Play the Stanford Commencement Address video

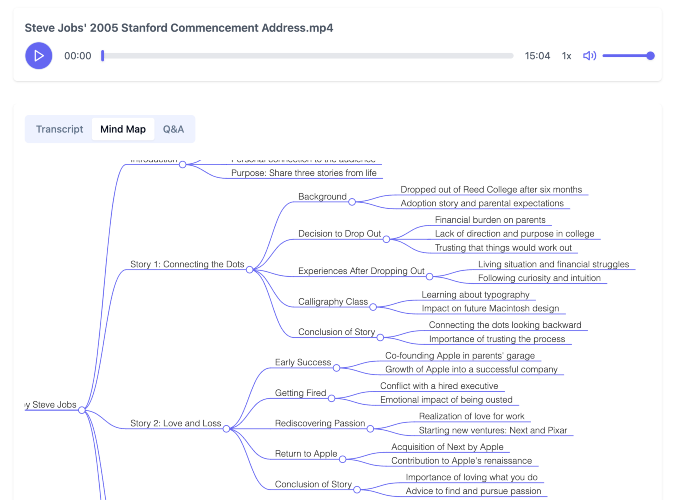38,56
